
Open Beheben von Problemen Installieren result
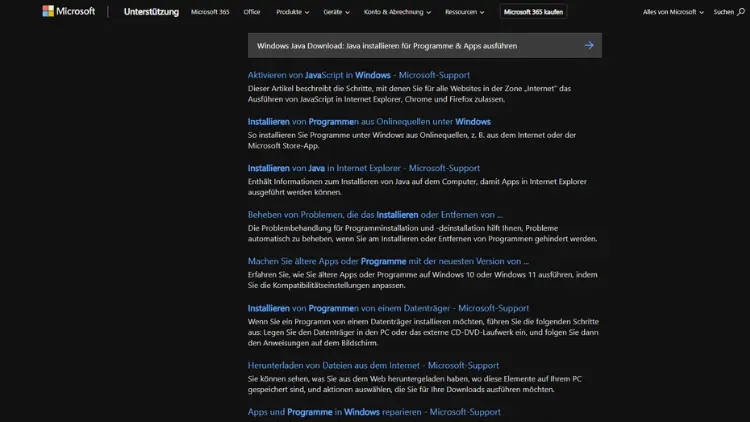375,215
